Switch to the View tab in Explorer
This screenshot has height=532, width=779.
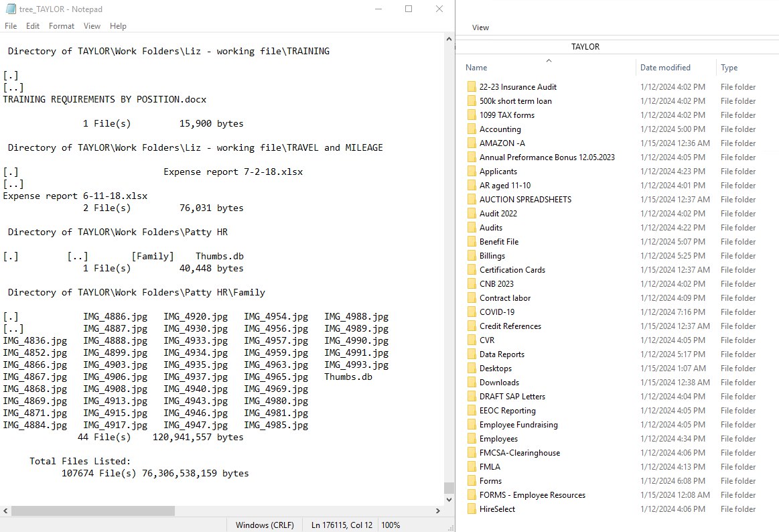(480, 27)
